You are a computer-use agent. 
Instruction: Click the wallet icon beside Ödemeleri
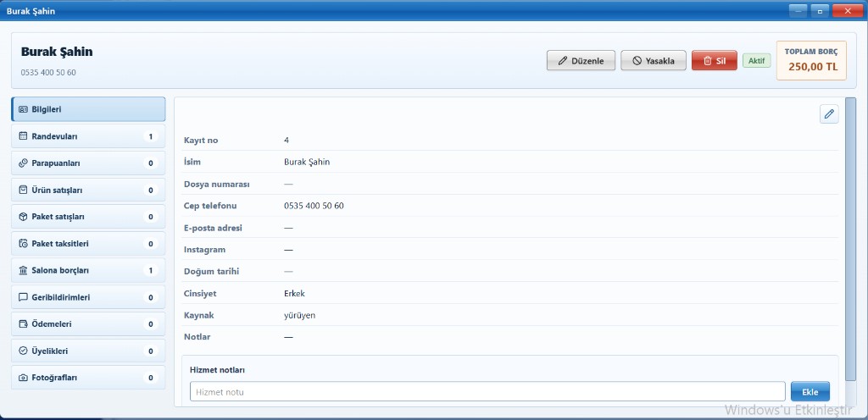point(23,323)
